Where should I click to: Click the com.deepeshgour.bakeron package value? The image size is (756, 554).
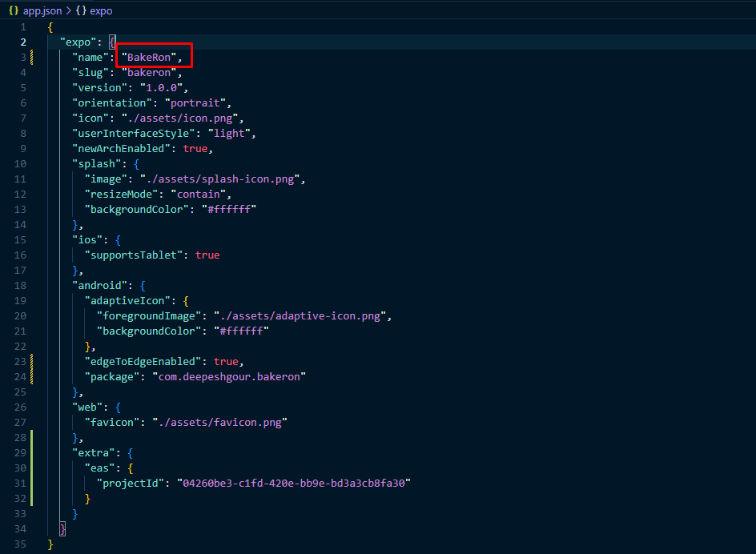coord(229,376)
